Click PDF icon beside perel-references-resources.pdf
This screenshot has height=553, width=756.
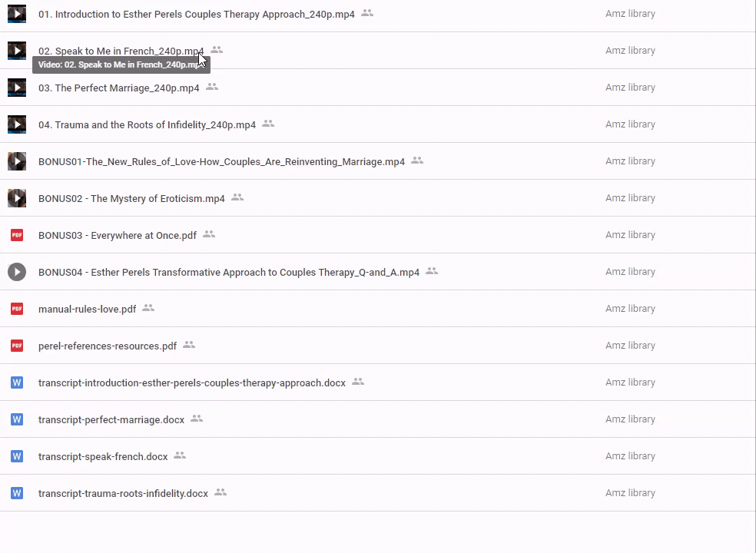(17, 346)
